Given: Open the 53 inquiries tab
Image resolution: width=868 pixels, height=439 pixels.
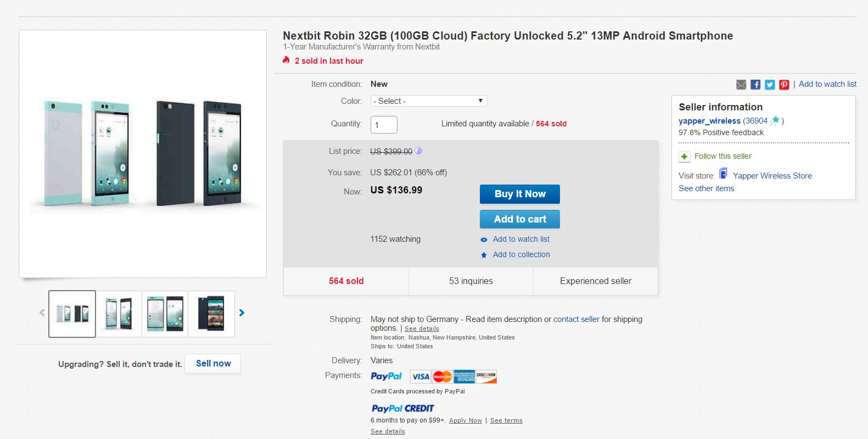Looking at the screenshot, I should point(471,281).
